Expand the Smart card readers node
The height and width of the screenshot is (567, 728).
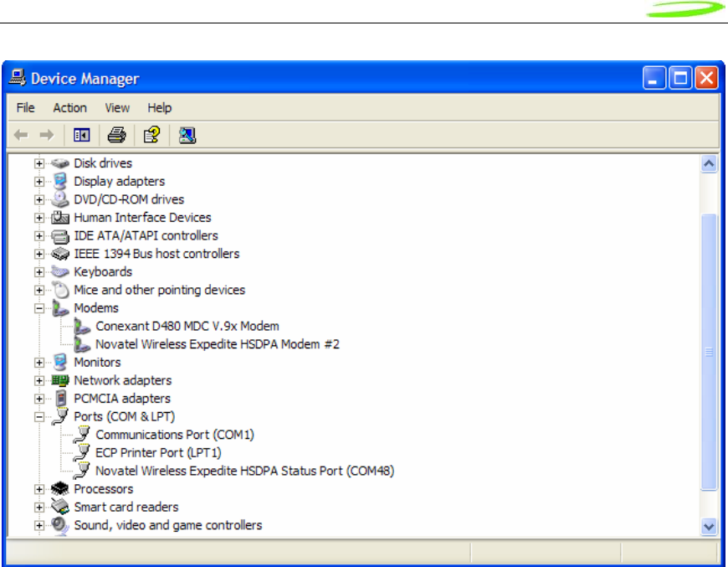pos(39,508)
